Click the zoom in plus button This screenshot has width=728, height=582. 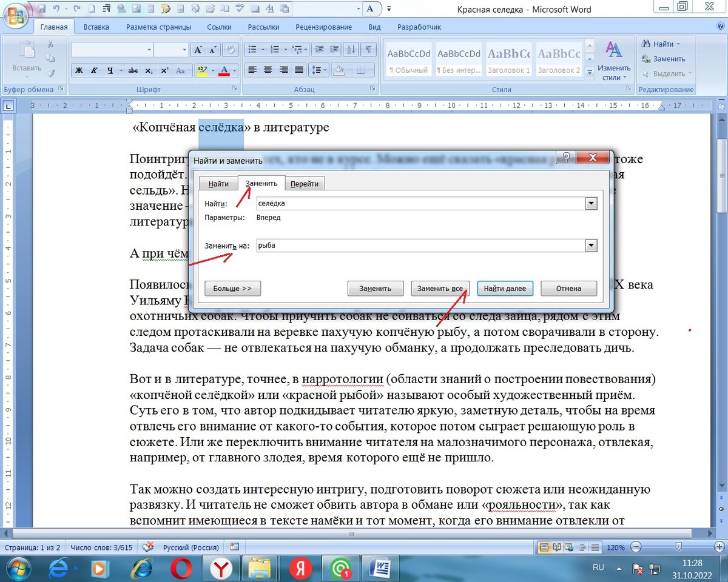(x=720, y=547)
